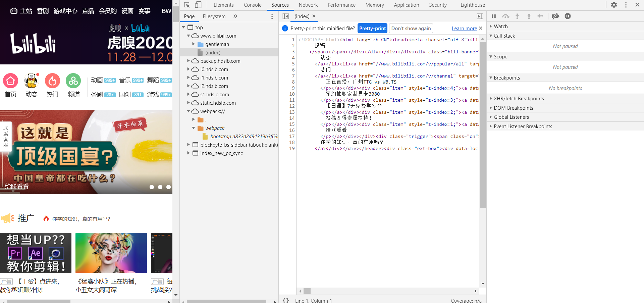Select the Filesystem navigator tab
644x303 pixels.
214,16
